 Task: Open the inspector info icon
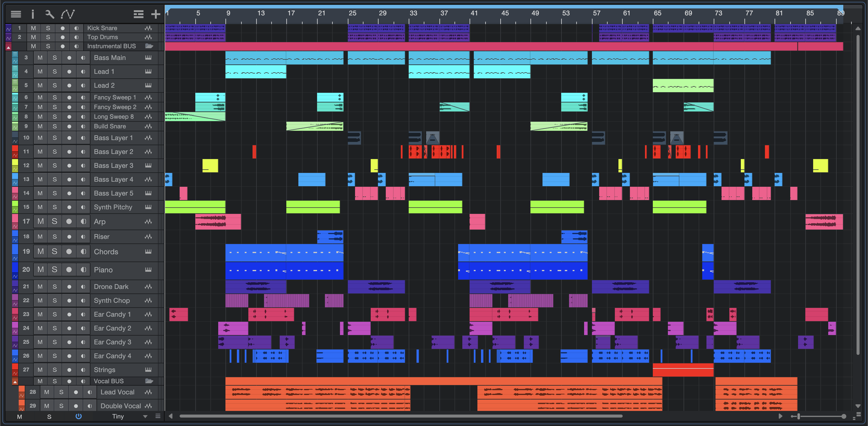pos(33,14)
